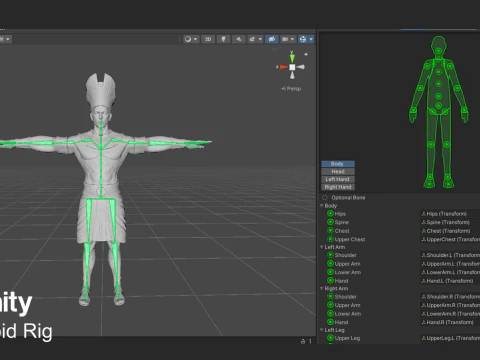
Task: Select the Body mapping view button
Action: 338,164
